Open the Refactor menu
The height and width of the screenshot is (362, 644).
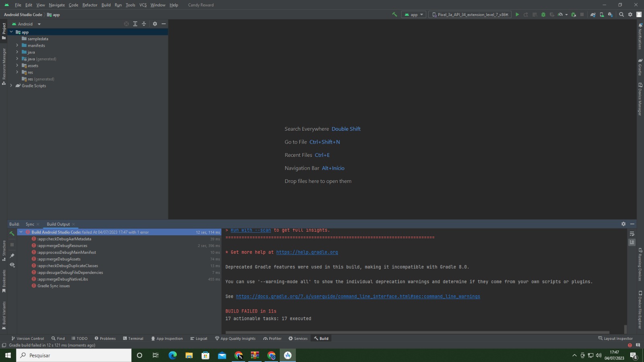click(x=90, y=5)
